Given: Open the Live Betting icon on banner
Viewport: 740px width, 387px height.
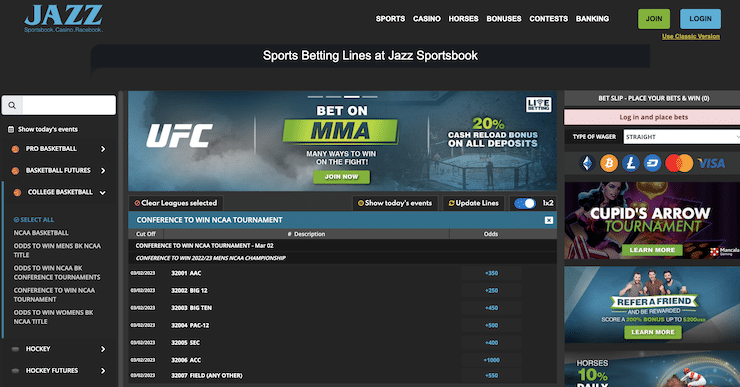Looking at the screenshot, I should [538, 104].
